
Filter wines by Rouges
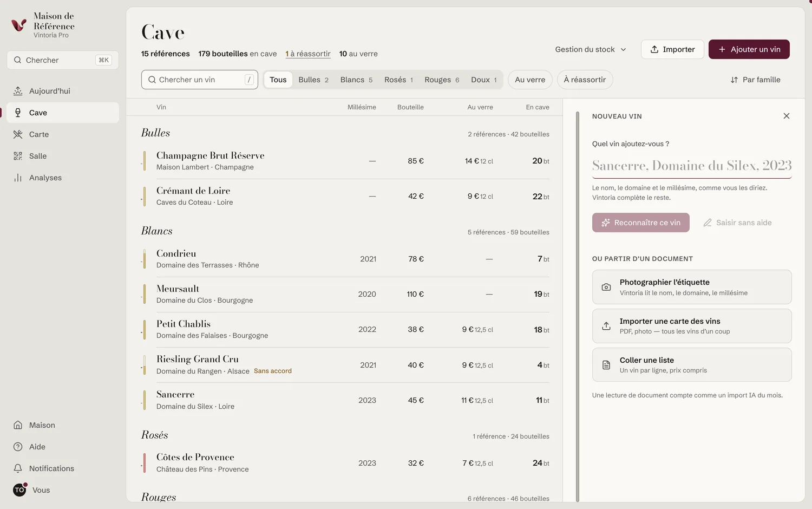tap(442, 80)
